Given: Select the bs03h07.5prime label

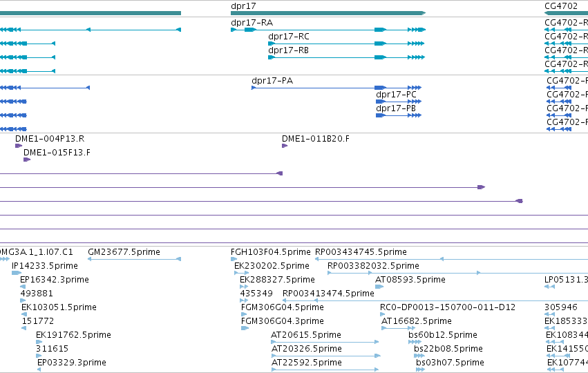Looking at the screenshot, I should point(450,363).
